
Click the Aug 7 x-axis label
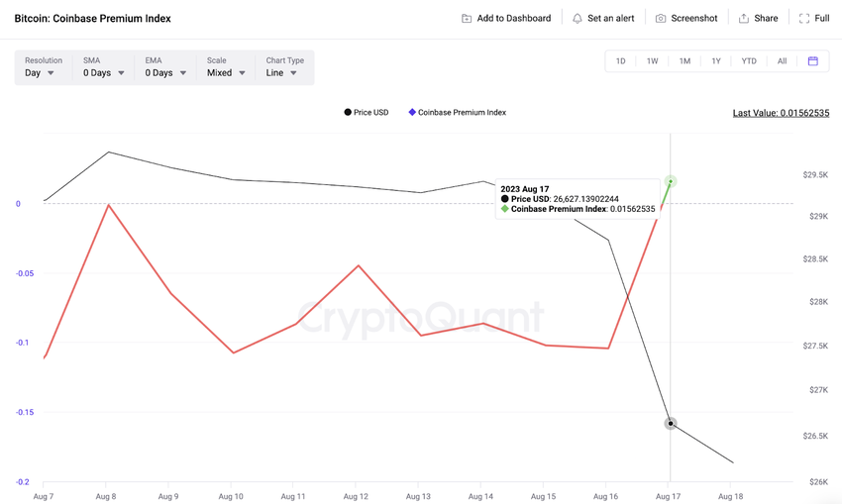pos(44,496)
